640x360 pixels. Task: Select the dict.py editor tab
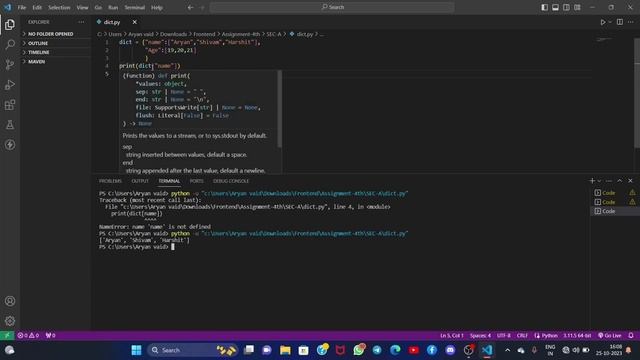pos(112,22)
